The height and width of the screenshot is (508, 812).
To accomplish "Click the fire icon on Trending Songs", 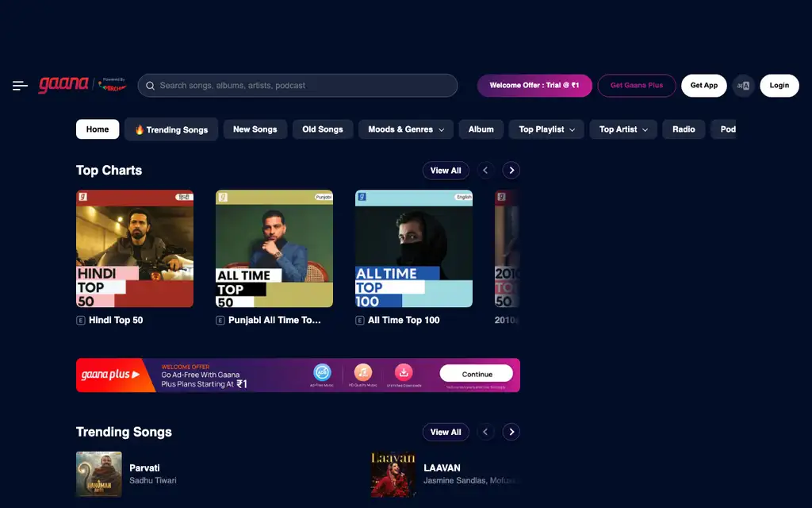I will 140,129.
